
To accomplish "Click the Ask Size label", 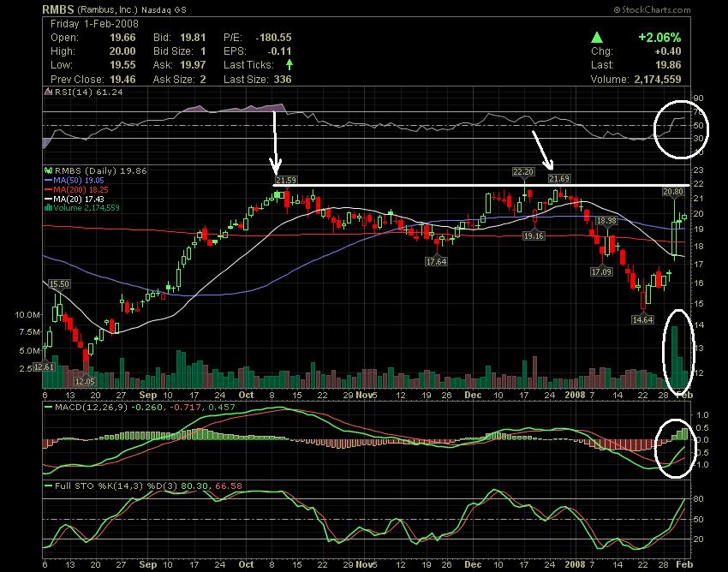I will (173, 80).
